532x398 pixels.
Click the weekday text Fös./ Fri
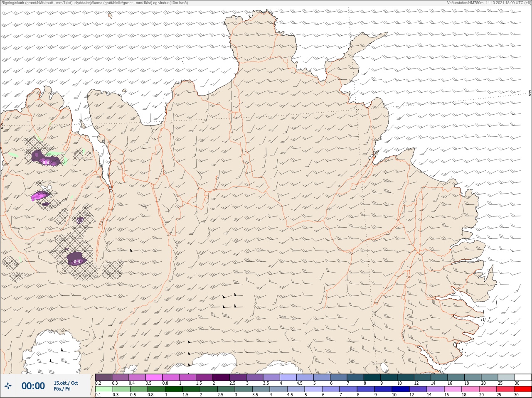point(62,389)
